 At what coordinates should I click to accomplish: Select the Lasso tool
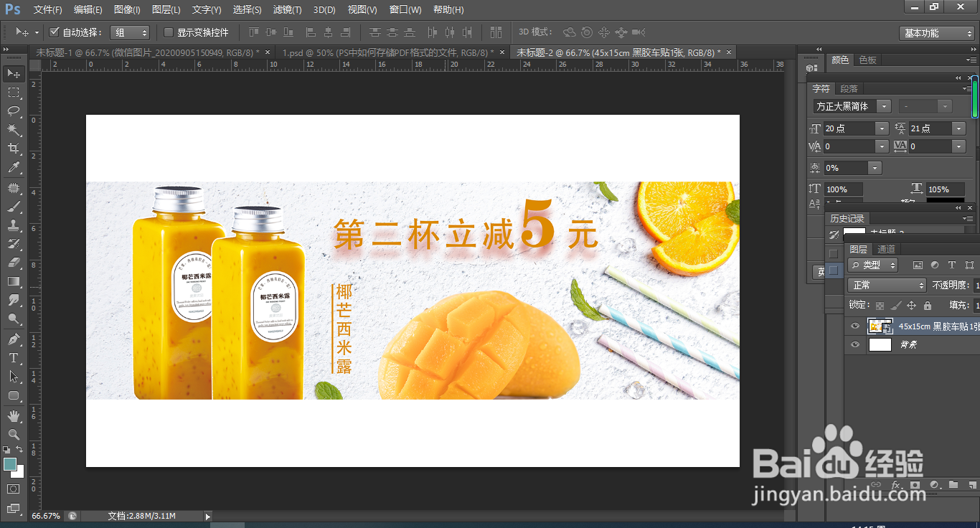(x=14, y=111)
